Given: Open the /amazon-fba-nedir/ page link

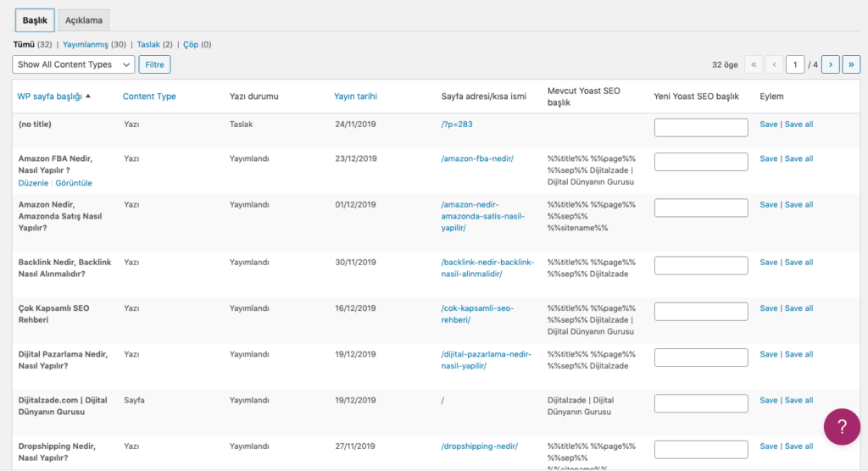Looking at the screenshot, I should [477, 158].
